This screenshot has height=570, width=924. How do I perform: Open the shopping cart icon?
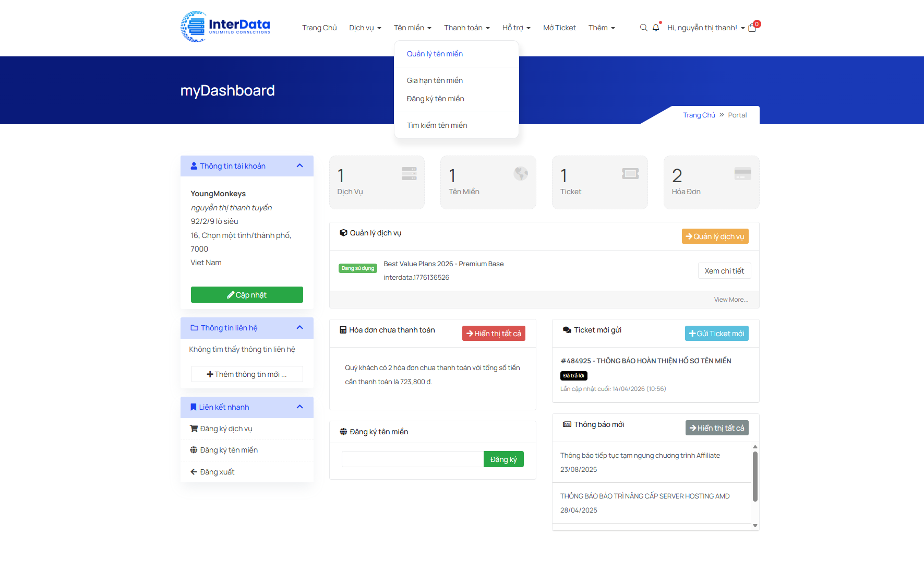[x=752, y=28]
